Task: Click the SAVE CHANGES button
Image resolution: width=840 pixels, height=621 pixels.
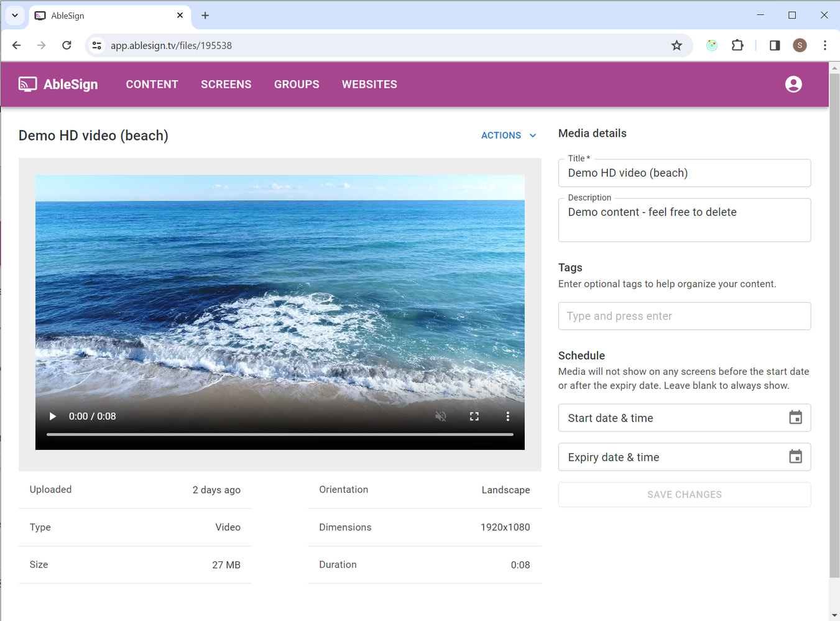Action: click(x=684, y=494)
